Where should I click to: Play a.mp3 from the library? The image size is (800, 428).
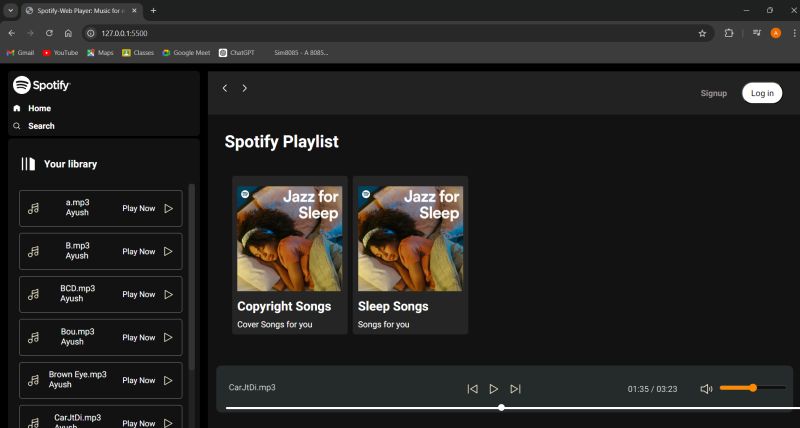[168, 209]
